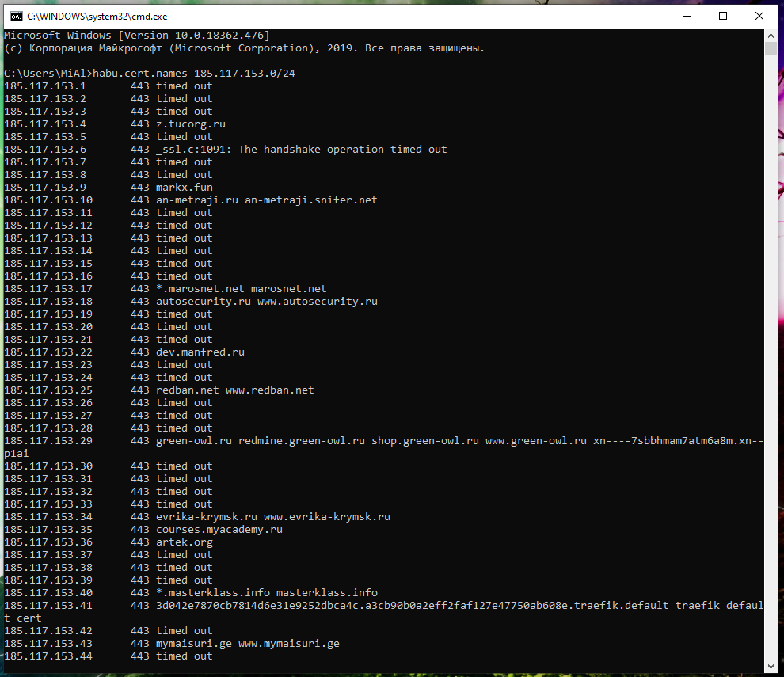The width and height of the screenshot is (784, 677).
Task: Click the www.autosecurity.ru hostname
Action: (x=318, y=302)
